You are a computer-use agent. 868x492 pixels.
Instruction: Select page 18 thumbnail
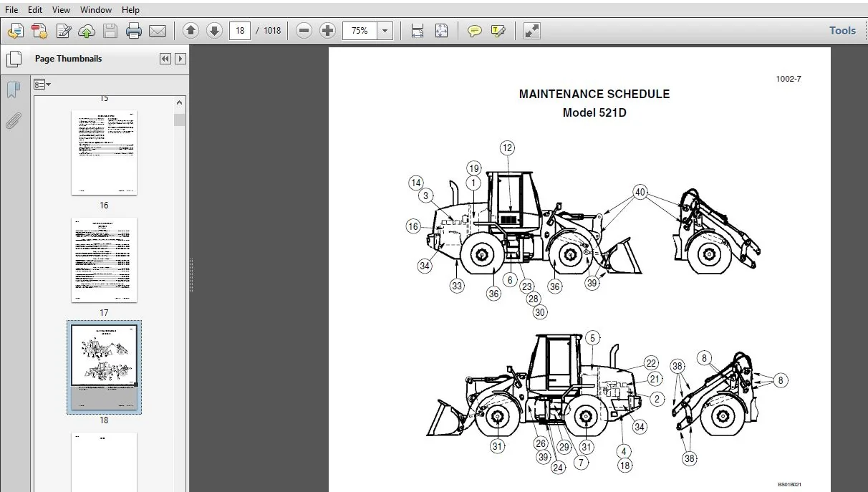coord(104,367)
